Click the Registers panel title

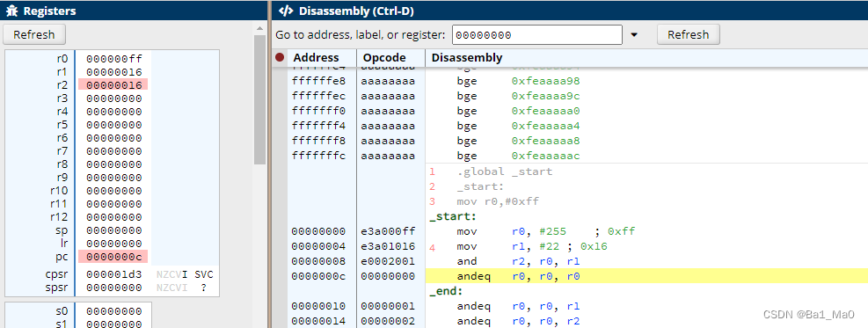(50, 11)
